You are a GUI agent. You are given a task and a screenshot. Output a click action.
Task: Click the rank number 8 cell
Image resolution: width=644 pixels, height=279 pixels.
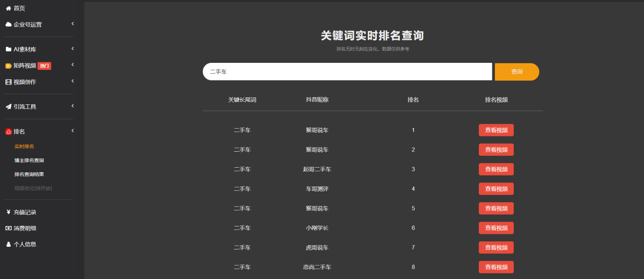(413, 267)
